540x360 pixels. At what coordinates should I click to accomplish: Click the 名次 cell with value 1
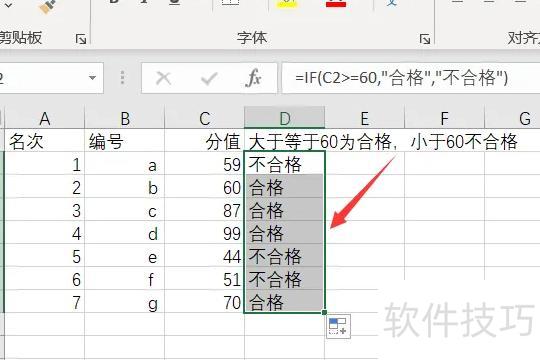pyautogui.click(x=44, y=163)
